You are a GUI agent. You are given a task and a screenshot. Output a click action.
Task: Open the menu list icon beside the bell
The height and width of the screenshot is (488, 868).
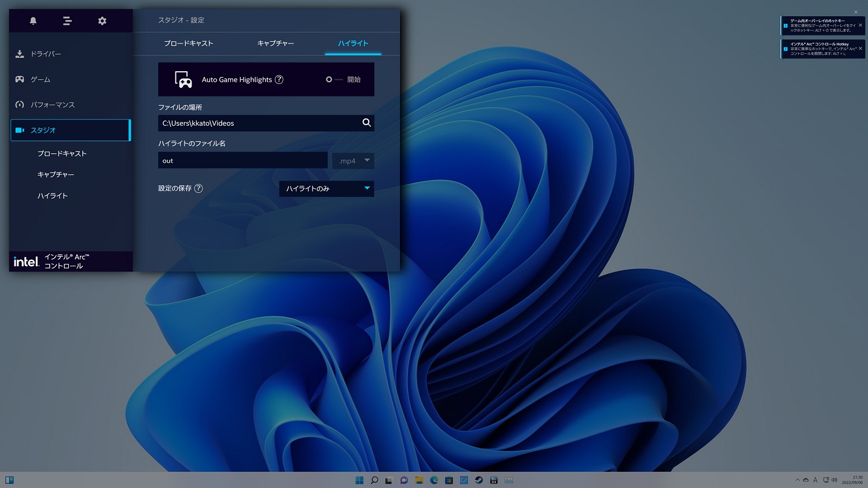(67, 21)
